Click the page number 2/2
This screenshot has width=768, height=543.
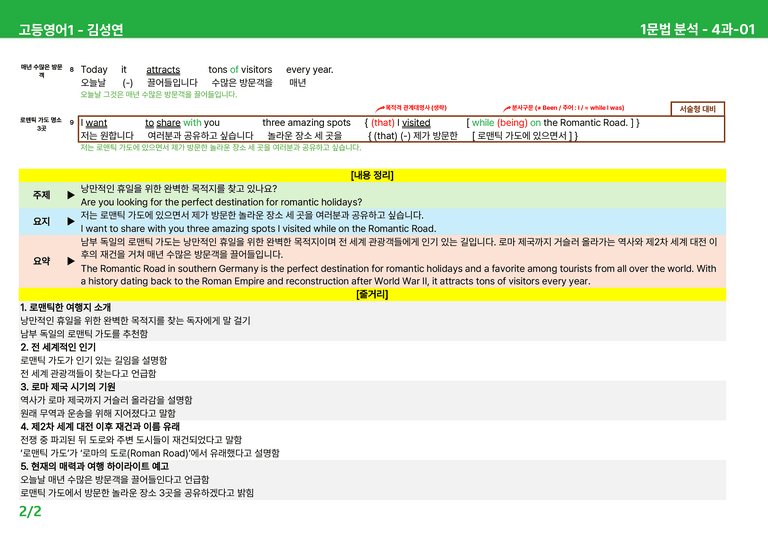click(30, 512)
